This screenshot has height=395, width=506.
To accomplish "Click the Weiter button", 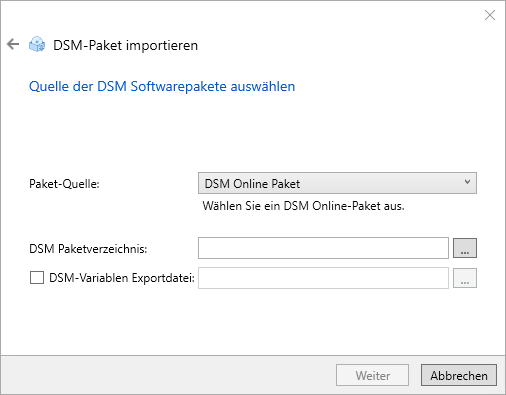I will point(372,375).
